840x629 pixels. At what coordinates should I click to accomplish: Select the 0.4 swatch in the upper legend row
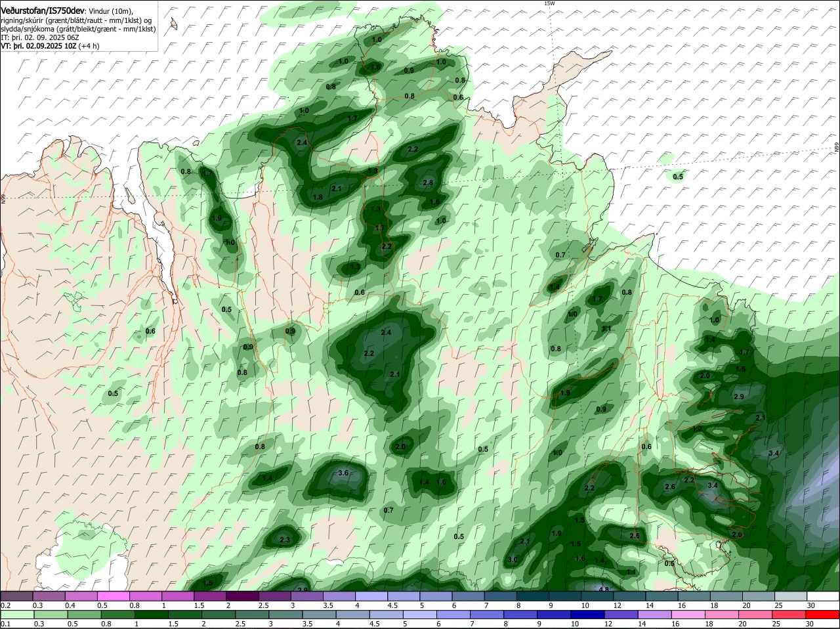coord(81,596)
